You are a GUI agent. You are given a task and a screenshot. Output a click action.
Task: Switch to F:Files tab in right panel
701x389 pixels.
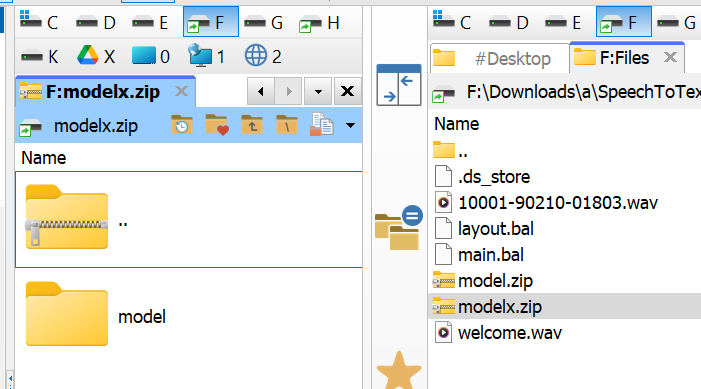tap(626, 57)
